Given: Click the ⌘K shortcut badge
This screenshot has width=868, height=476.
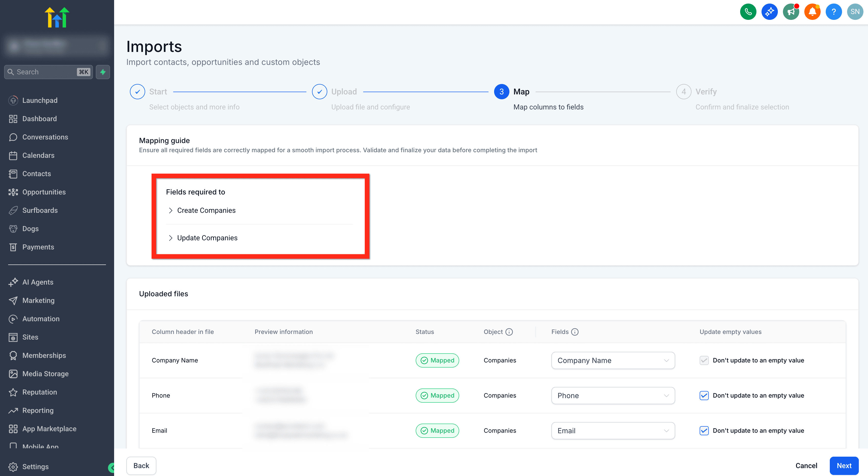Looking at the screenshot, I should [x=84, y=72].
